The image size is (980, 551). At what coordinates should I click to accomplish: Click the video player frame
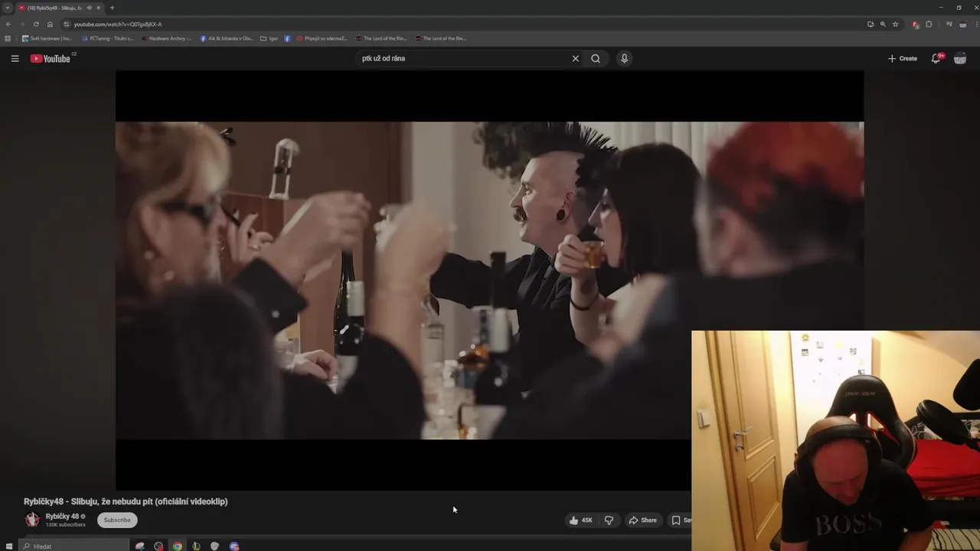point(489,280)
